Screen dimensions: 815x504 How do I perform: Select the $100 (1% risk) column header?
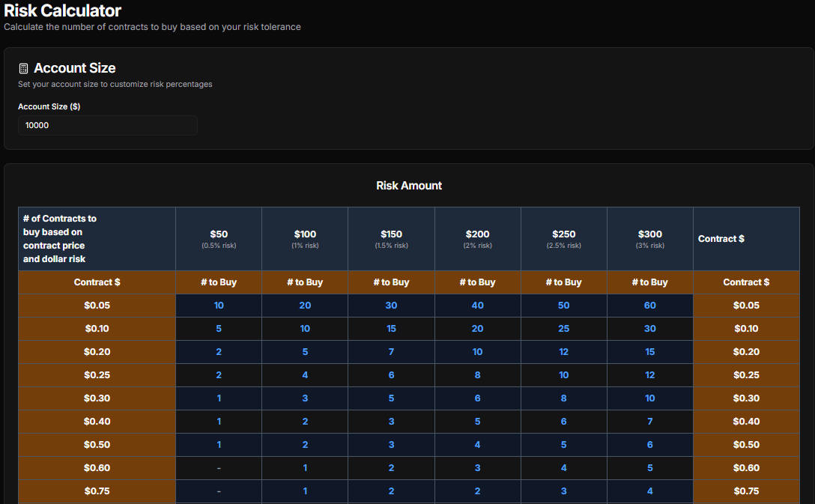point(304,238)
